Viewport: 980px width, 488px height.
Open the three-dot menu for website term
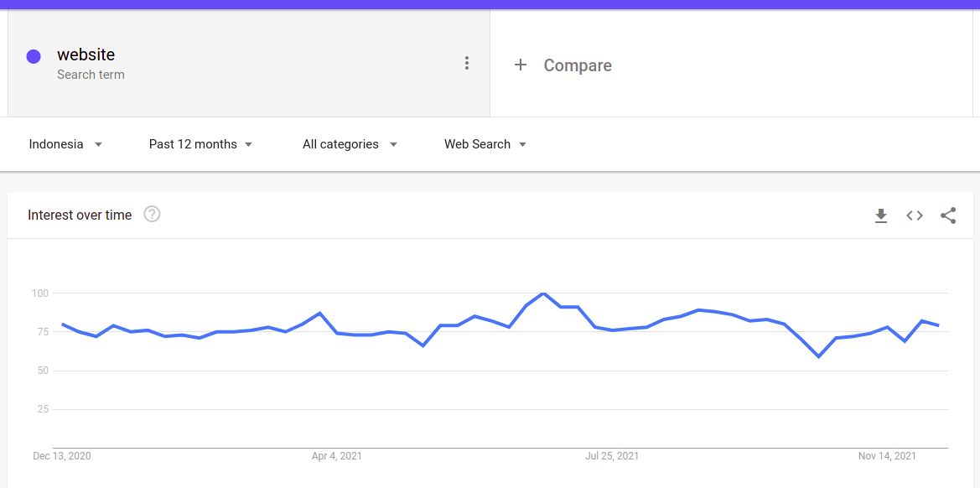click(467, 63)
